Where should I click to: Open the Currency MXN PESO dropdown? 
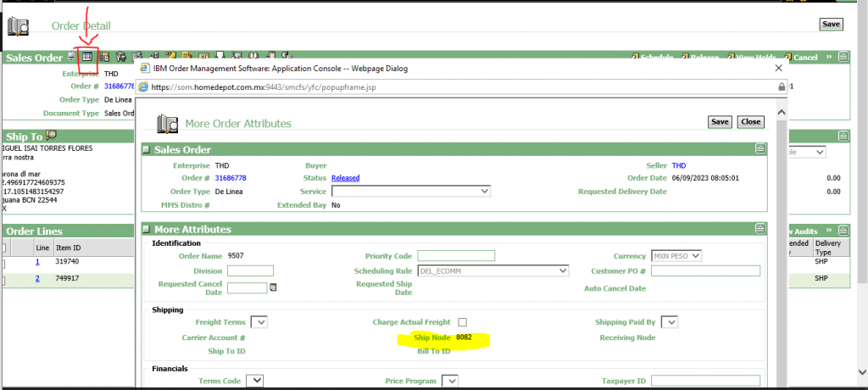[x=676, y=257]
